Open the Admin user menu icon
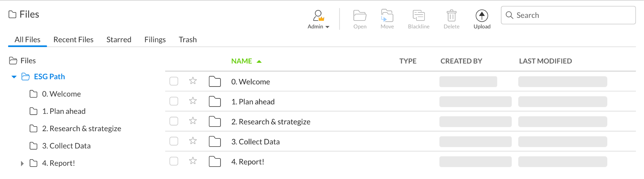 (x=318, y=16)
